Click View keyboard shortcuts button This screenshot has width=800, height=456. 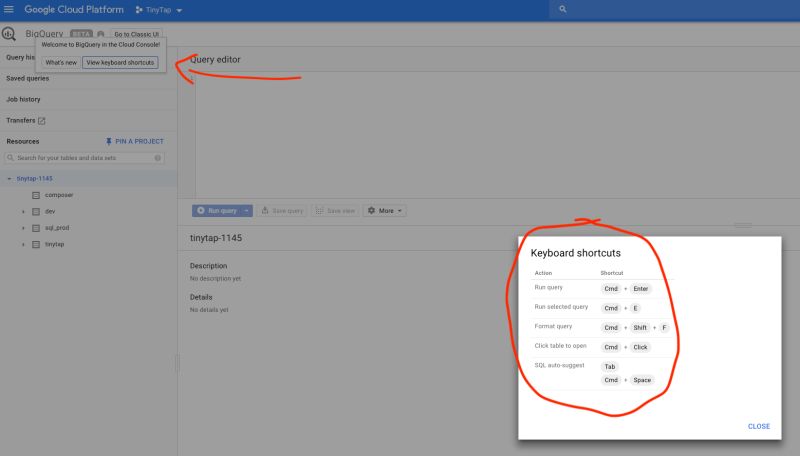[120, 62]
